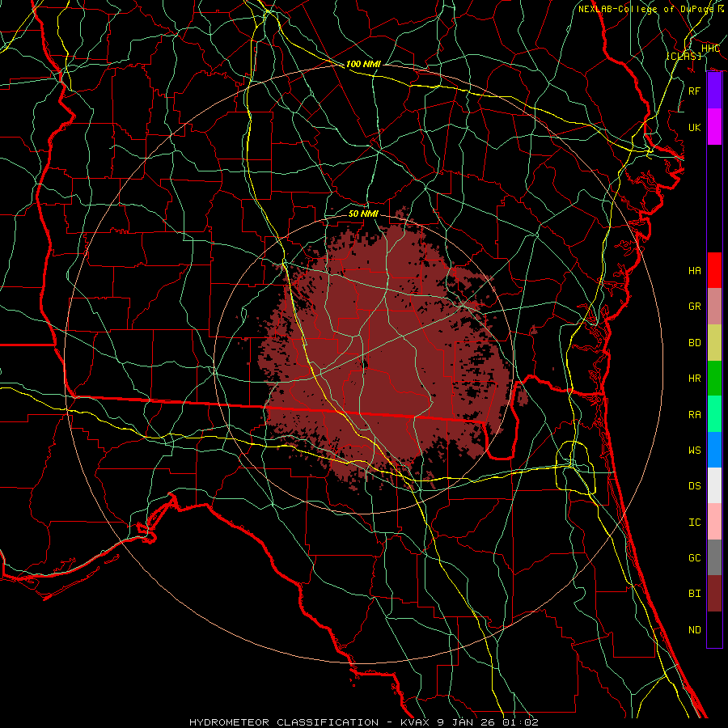Screen dimensions: 728x728
Task: Click the 'RF' legend label
Action: click(x=695, y=91)
